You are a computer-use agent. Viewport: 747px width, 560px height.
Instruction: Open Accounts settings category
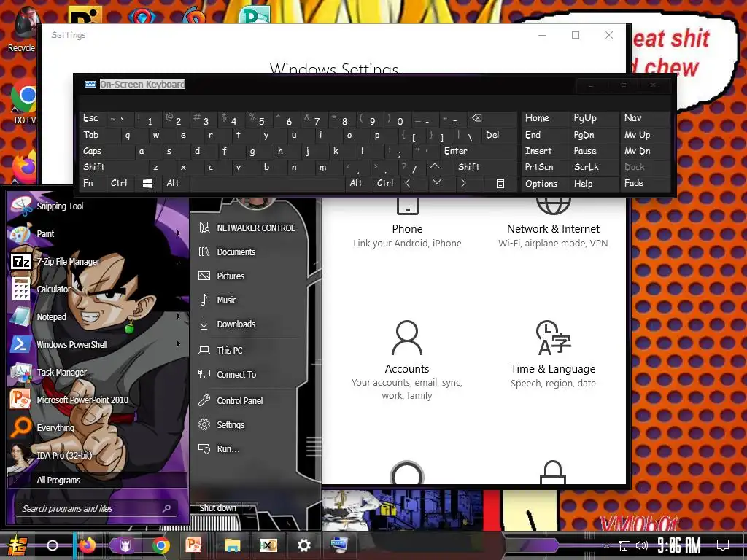click(407, 360)
